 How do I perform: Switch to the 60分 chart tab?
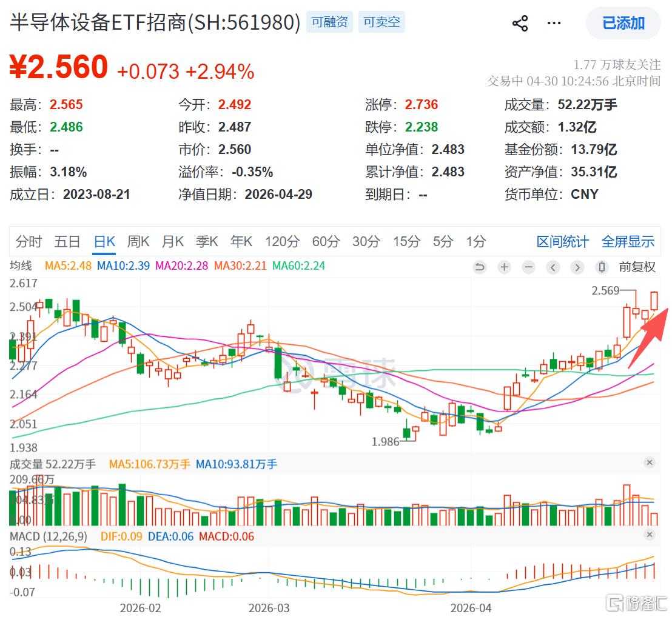[x=326, y=241]
